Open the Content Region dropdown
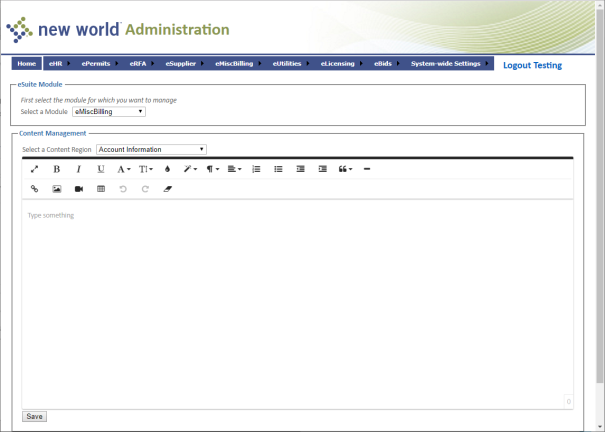This screenshot has width=605, height=432. (x=151, y=149)
